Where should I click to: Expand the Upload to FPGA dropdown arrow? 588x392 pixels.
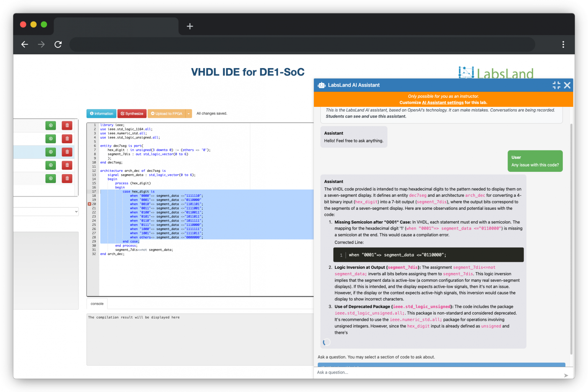coord(189,114)
